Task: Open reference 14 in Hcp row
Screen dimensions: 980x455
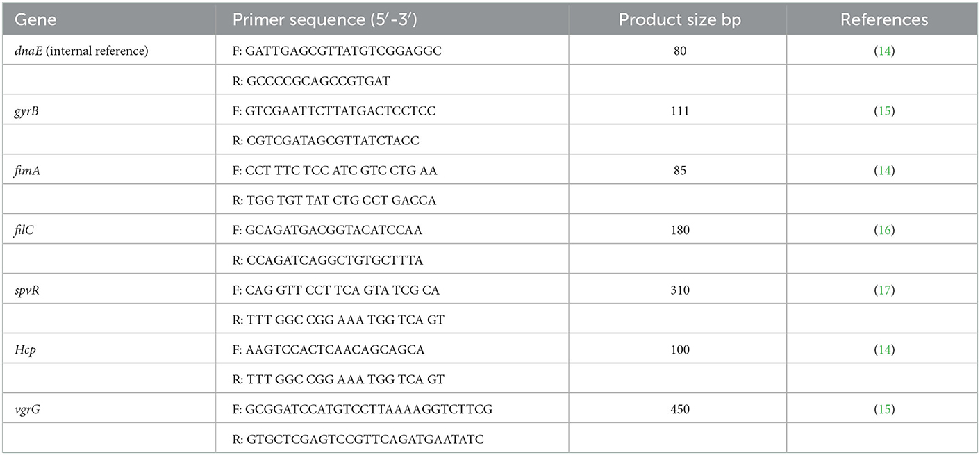Action: click(884, 350)
